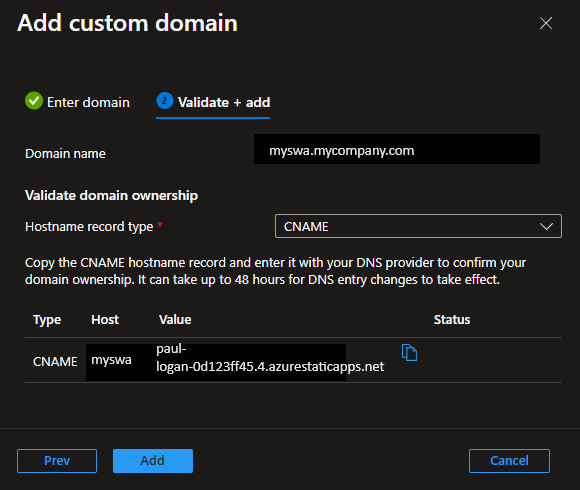Click the green Enter domain checkmark icon
This screenshot has width=580, height=490.
coord(34,101)
